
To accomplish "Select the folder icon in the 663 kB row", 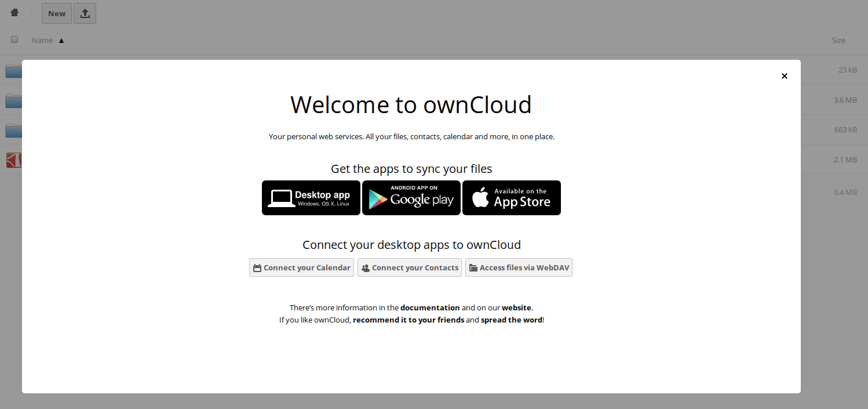I will click(x=13, y=129).
